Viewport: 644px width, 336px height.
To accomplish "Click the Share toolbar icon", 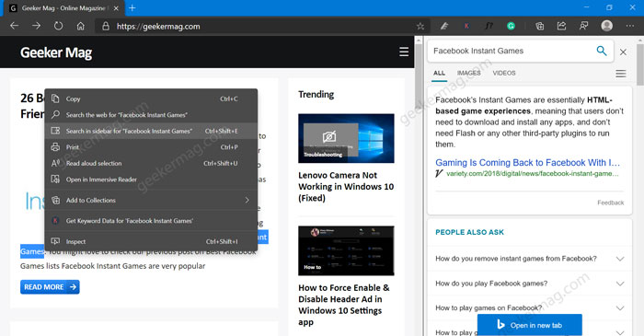I will pos(561,26).
